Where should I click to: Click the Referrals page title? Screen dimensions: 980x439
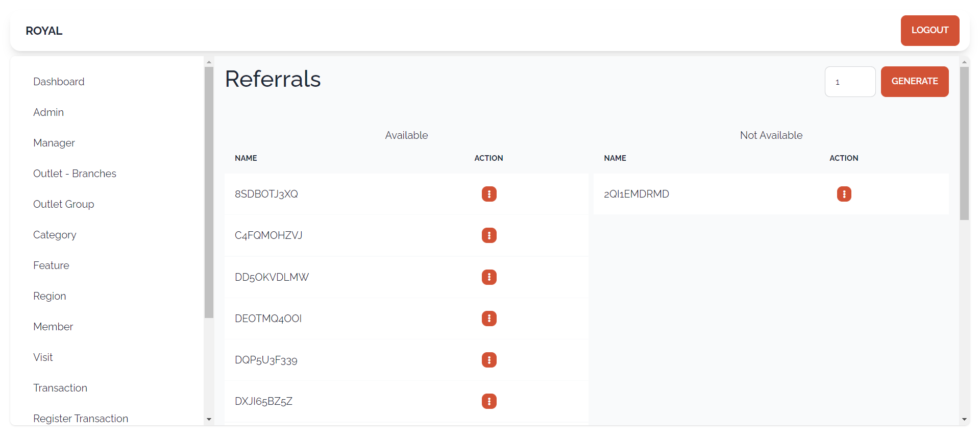coord(273,79)
